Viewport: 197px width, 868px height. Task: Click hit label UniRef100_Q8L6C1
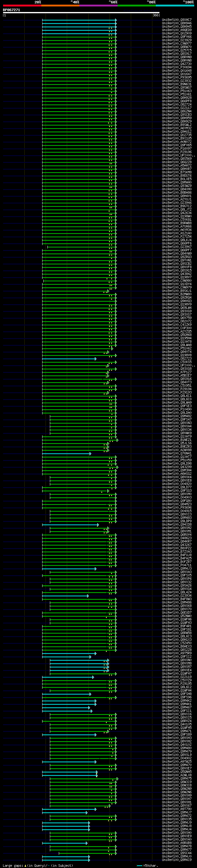(177, 396)
